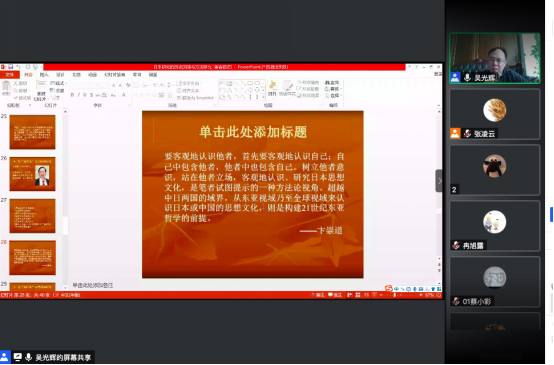This screenshot has width=554, height=365.
Task: Expand the shapes gallery dropdown
Action: click(x=263, y=98)
